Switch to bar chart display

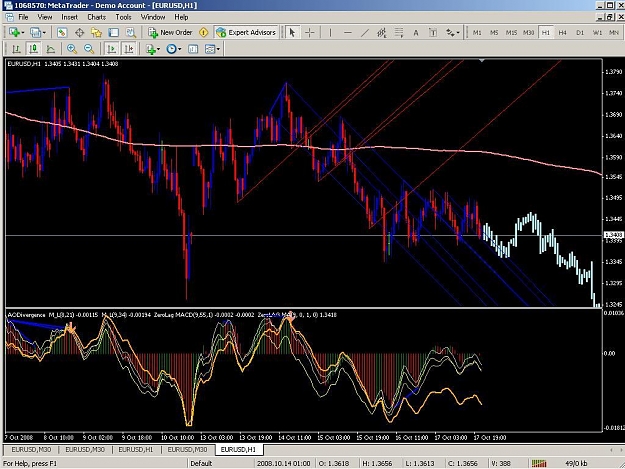[x=16, y=49]
